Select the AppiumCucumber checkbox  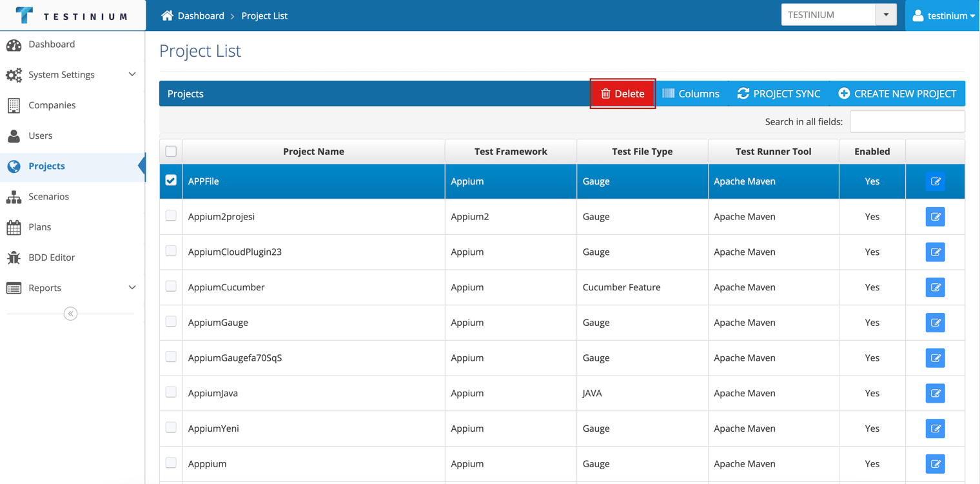171,286
